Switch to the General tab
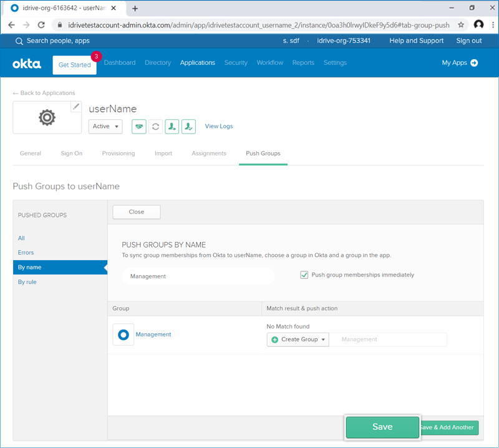 pyautogui.click(x=31, y=153)
